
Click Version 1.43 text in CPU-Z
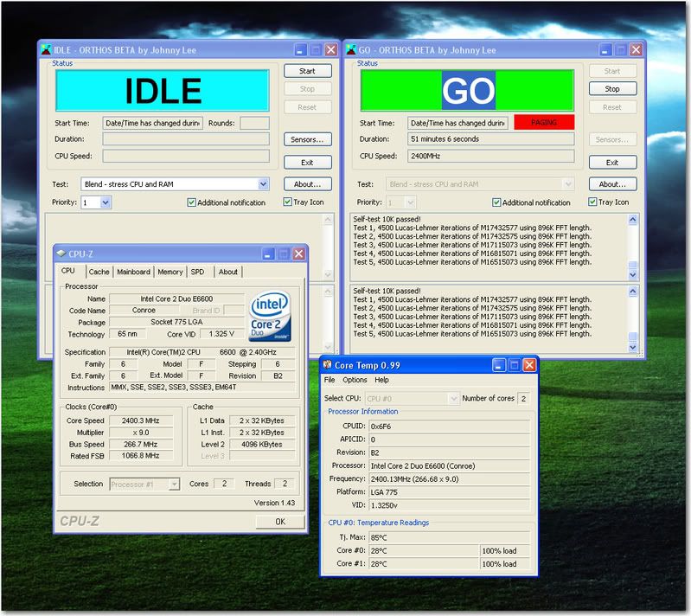coord(274,503)
